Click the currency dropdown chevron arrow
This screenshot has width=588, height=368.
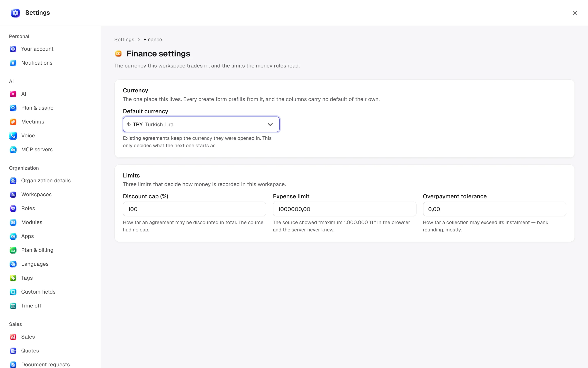coord(270,124)
